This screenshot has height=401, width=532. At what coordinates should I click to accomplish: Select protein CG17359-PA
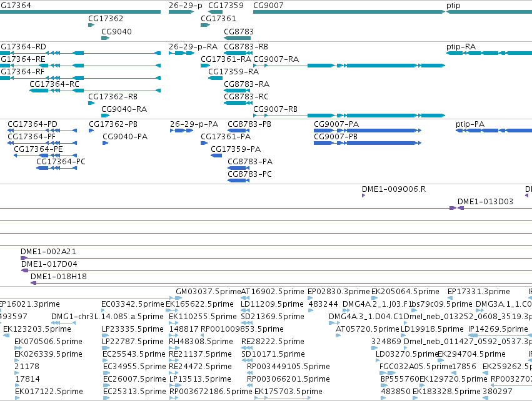coord(216,156)
